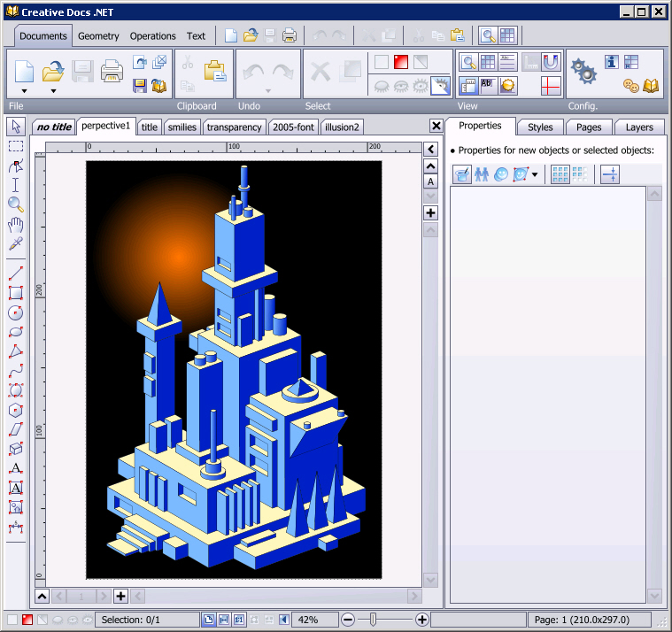
Task: Click the plus zoom-in button in status bar
Action: (422, 619)
